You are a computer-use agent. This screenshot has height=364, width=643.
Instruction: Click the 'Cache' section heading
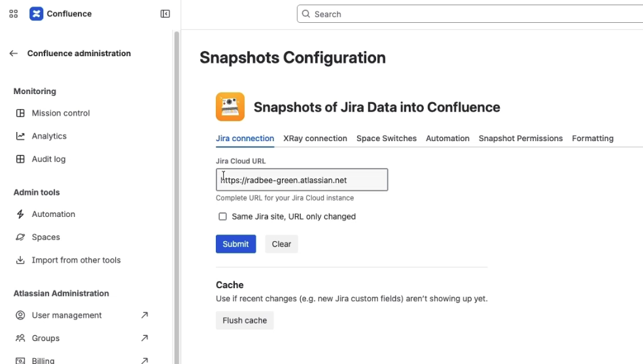pyautogui.click(x=230, y=285)
